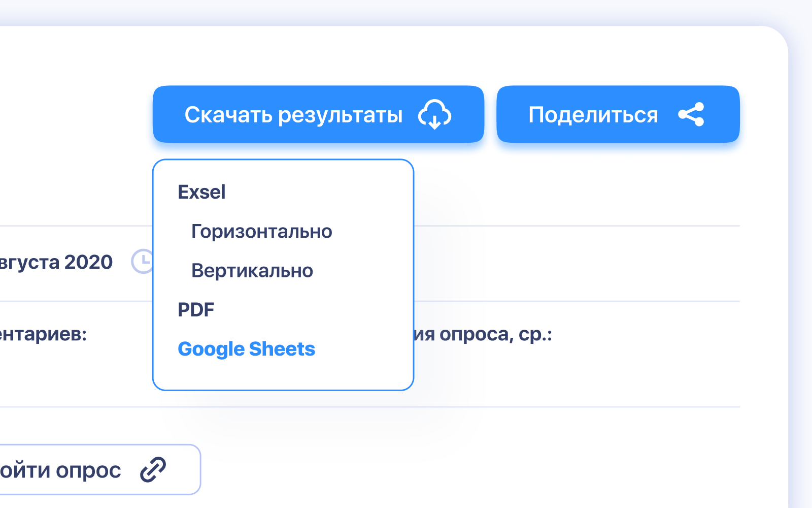
Task: Click the cloud download icon
Action: (x=434, y=114)
